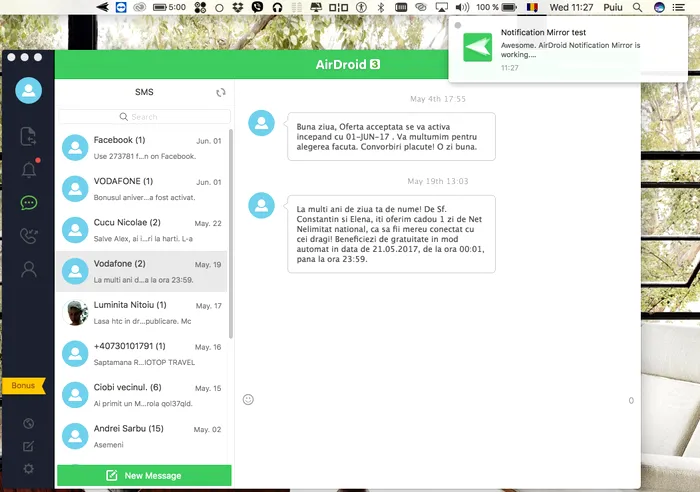Open the profile avatar in AirDroid sidebar
The height and width of the screenshot is (492, 700).
[29, 90]
